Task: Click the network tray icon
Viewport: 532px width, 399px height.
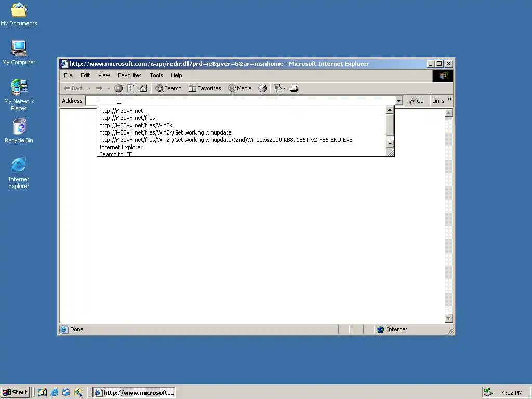Action: tap(488, 392)
